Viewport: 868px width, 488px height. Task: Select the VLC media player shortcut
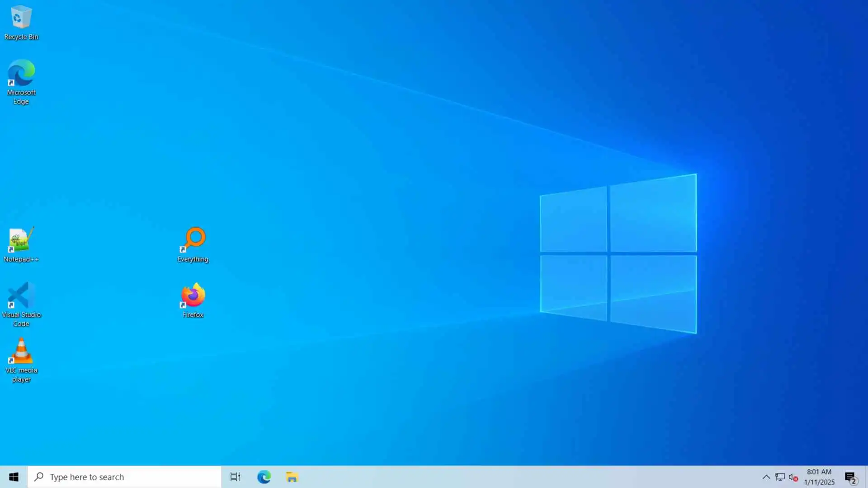click(21, 352)
